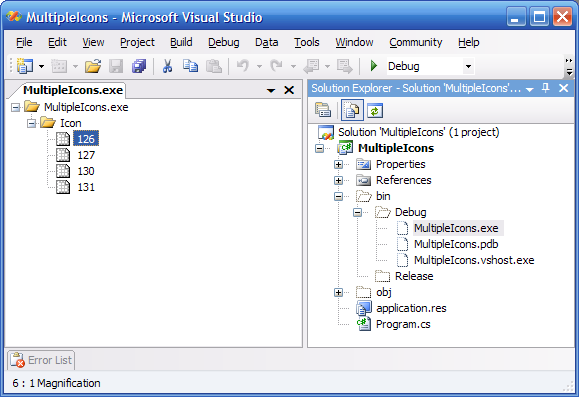Select the Release folder
This screenshot has height=397, width=579.
tap(414, 276)
